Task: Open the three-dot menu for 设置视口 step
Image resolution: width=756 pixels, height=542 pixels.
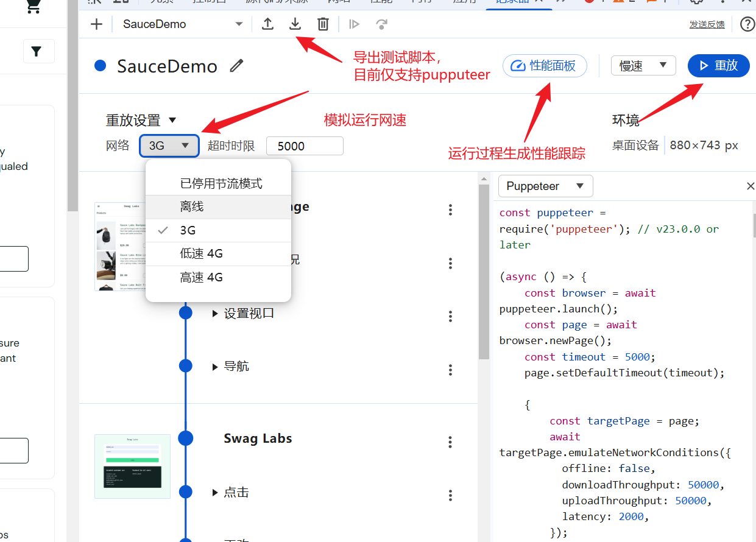Action: click(451, 316)
